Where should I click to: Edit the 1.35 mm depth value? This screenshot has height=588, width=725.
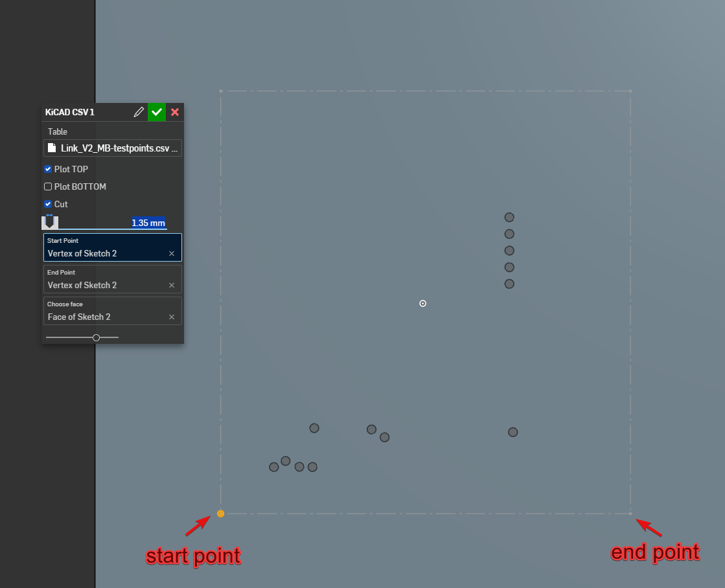click(x=148, y=222)
